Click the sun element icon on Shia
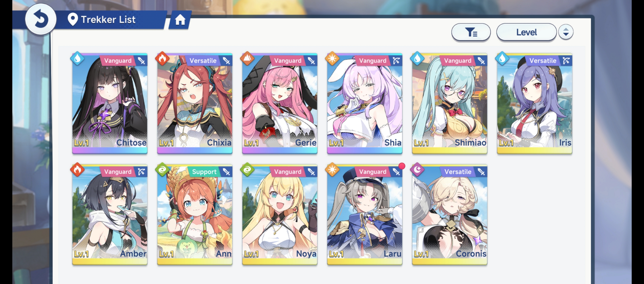Viewport: 644px width, 284px height. point(332,59)
